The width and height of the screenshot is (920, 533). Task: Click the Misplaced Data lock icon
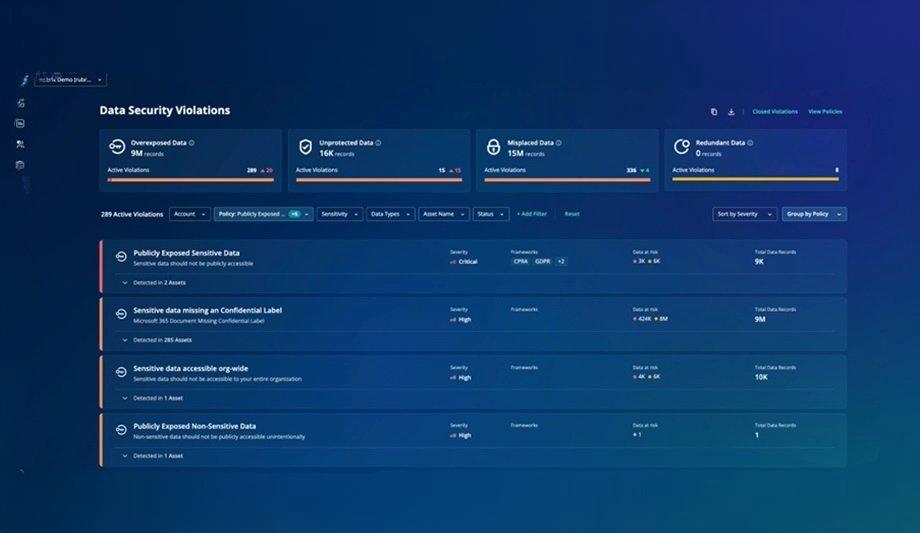493,147
